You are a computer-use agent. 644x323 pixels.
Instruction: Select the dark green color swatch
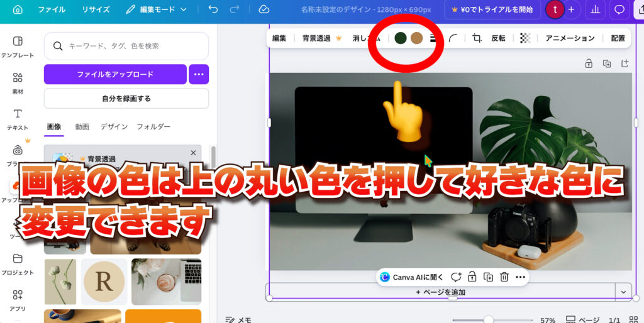tap(401, 38)
